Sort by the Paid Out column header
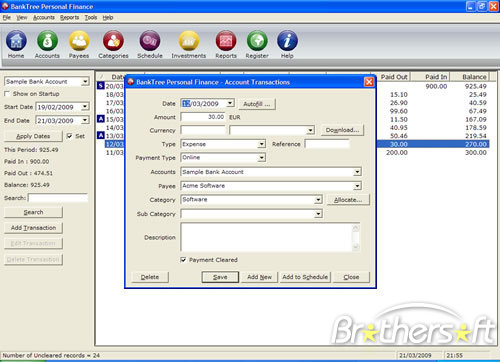 (393, 77)
